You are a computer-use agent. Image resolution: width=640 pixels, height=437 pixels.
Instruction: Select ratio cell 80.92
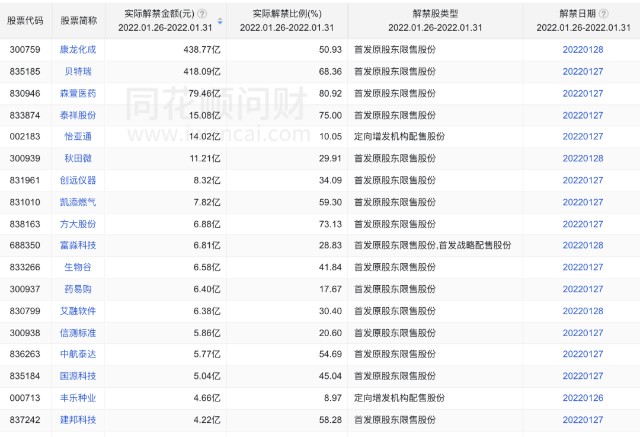[x=330, y=93]
